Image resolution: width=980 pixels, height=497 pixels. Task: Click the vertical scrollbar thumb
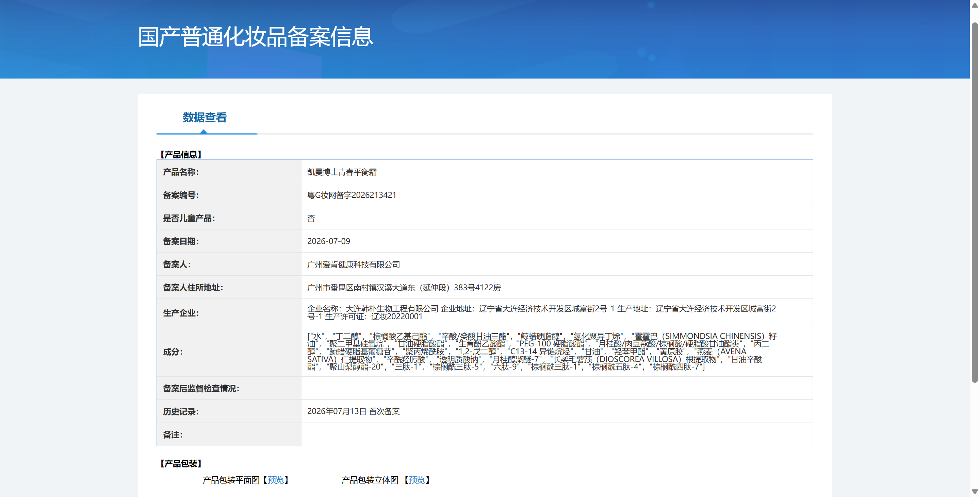pos(975,203)
